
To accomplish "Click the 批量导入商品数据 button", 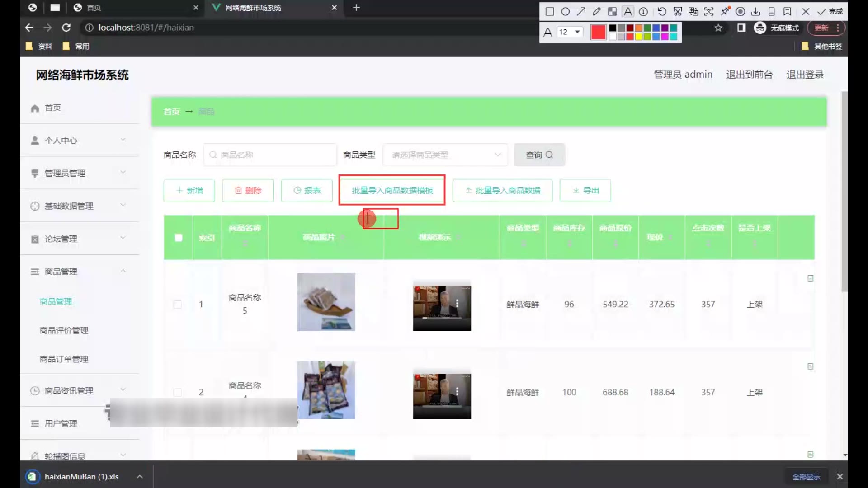I will point(503,191).
